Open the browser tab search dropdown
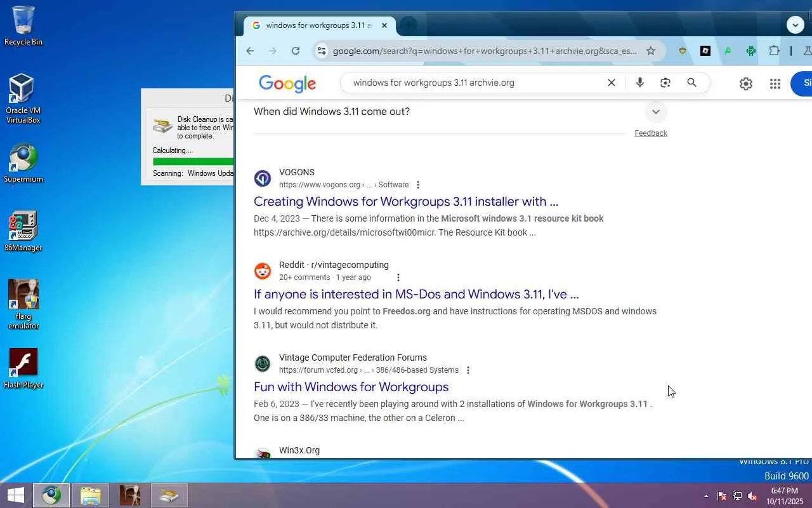Screen dimensions: 812x508 click(x=796, y=25)
